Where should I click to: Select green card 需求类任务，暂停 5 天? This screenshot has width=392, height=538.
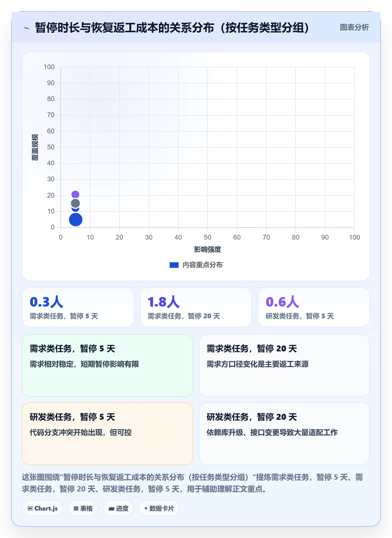click(108, 365)
